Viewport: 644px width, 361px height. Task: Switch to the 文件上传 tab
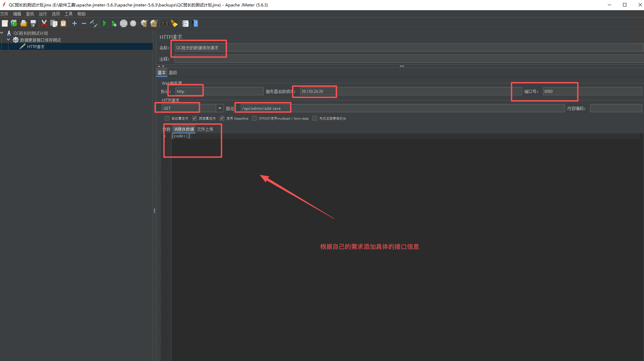pos(205,129)
